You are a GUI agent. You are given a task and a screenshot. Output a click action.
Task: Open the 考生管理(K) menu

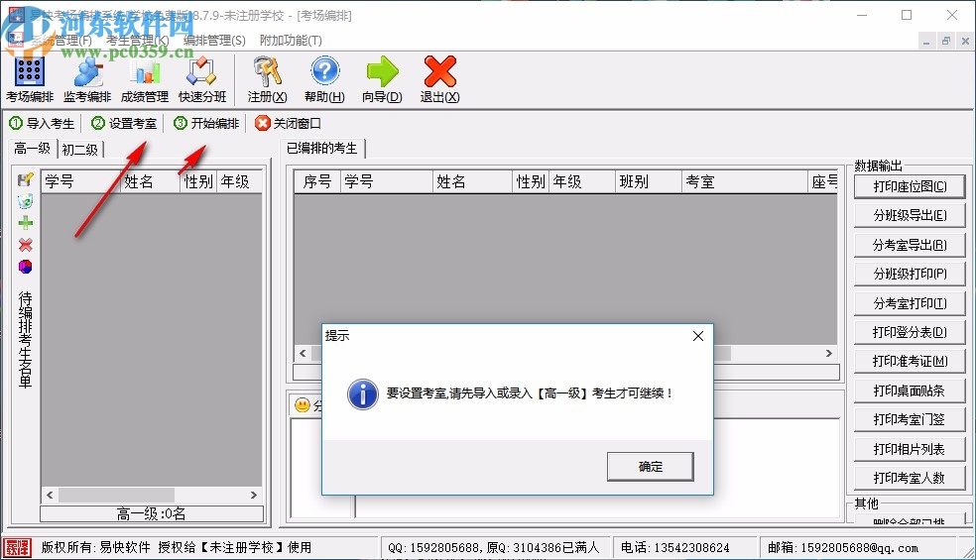tap(138, 41)
